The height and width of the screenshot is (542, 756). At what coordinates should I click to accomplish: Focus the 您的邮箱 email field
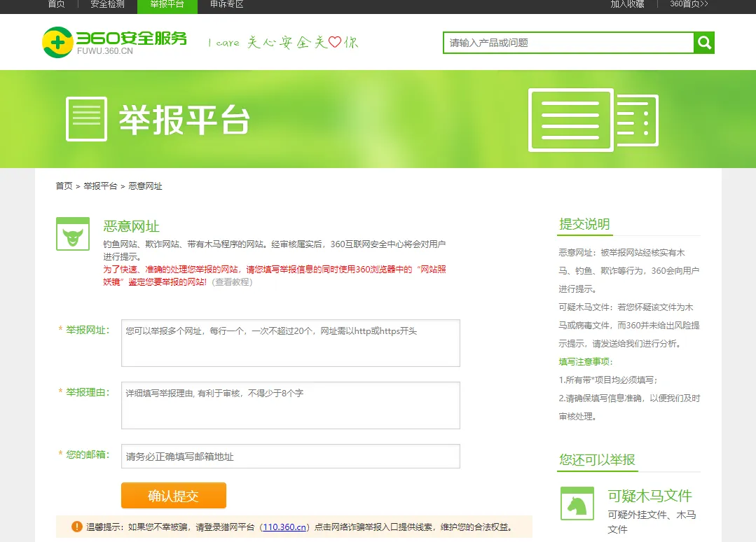coord(291,457)
